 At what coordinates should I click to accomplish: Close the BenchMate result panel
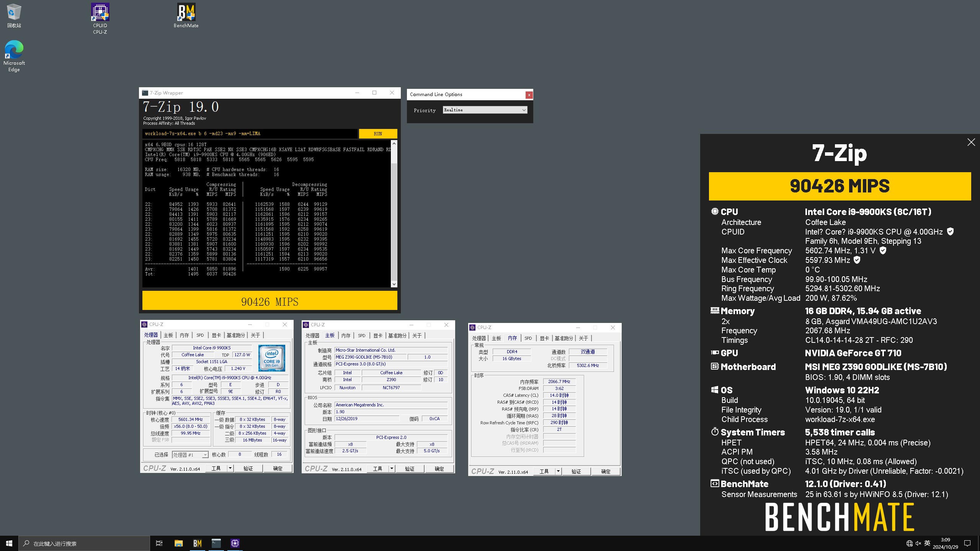tap(971, 142)
